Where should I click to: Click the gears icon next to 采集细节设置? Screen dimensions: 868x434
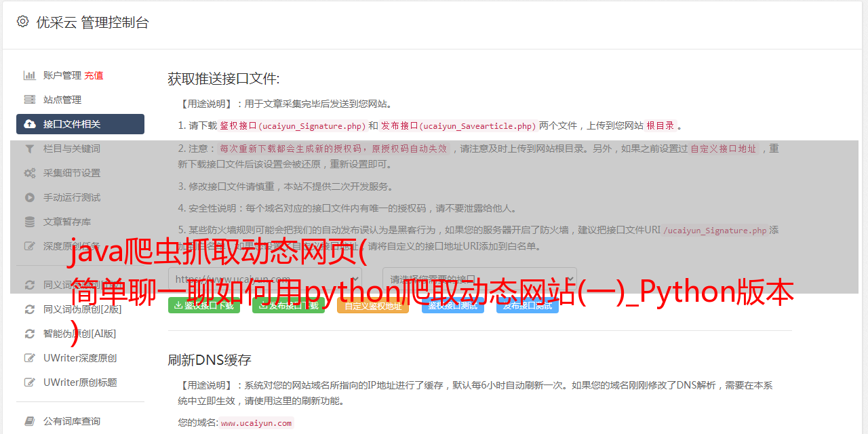coord(30,173)
